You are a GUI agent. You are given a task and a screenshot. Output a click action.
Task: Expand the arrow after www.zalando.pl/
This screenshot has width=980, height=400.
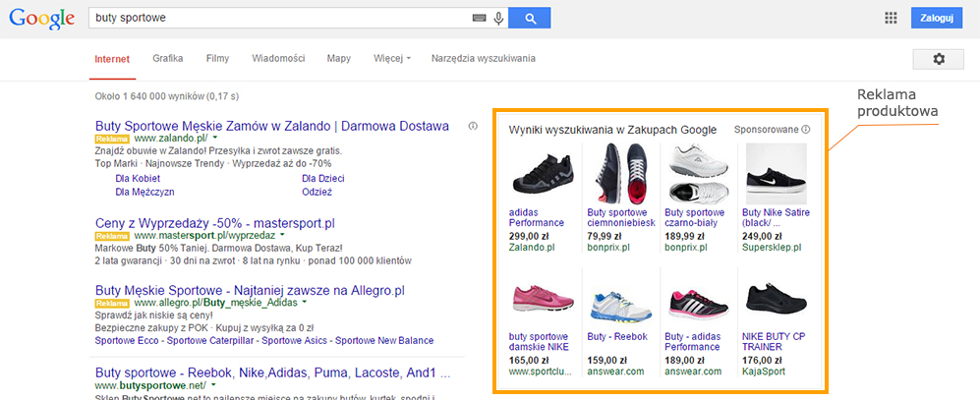pos(214,137)
